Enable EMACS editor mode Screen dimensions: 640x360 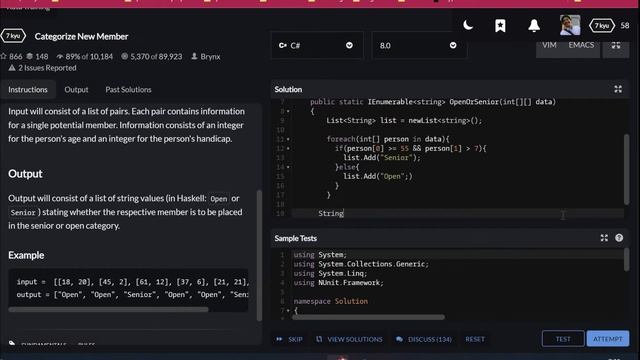point(581,45)
